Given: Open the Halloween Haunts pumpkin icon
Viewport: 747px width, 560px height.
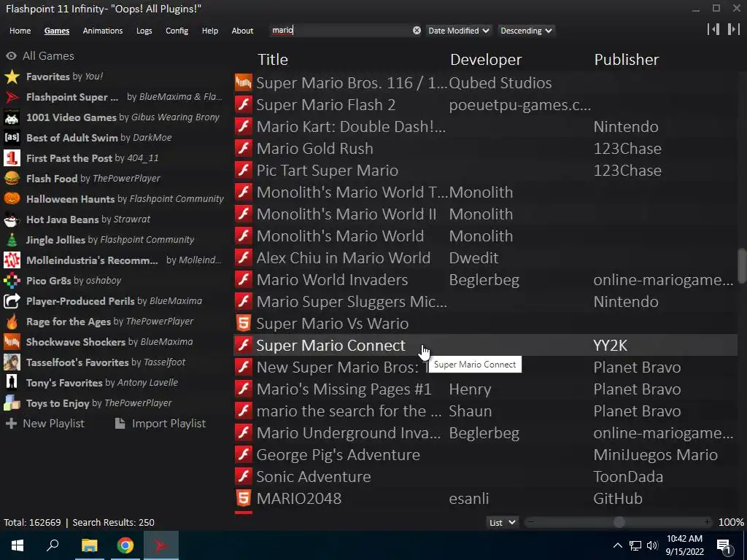Looking at the screenshot, I should pyautogui.click(x=12, y=199).
